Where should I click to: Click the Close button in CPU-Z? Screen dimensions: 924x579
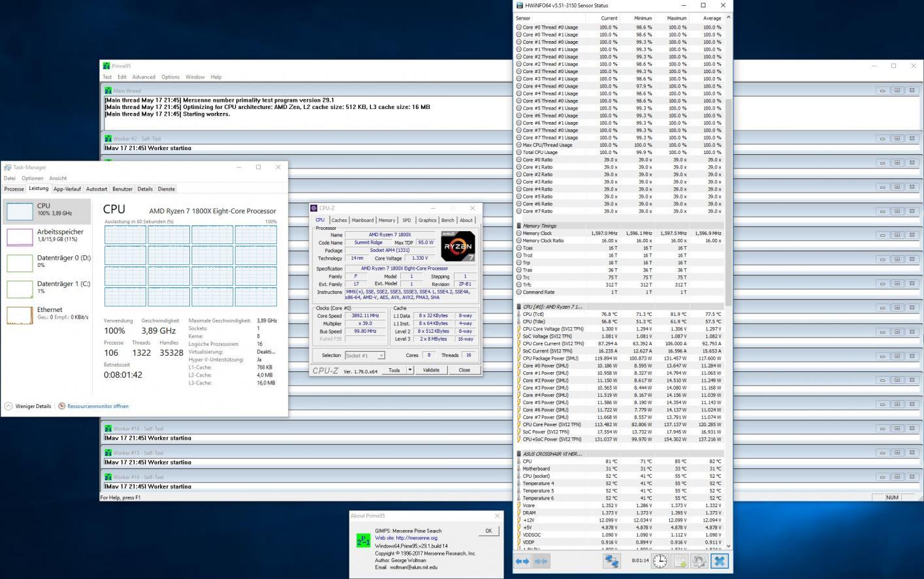point(464,370)
